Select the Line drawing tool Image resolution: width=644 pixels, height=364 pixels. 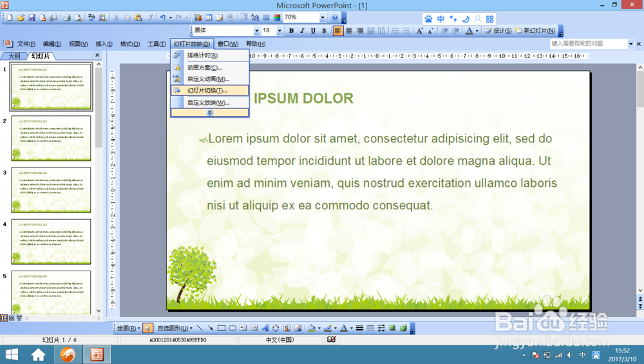[x=200, y=328]
